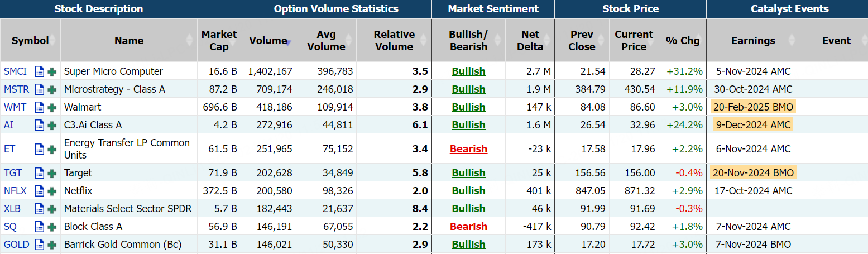Click the green plus icon beside MSTR

click(x=52, y=89)
